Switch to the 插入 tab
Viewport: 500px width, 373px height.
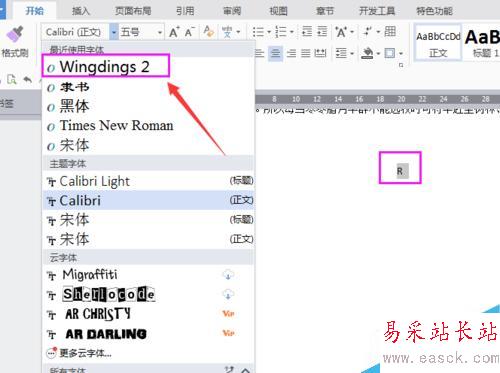point(81,11)
